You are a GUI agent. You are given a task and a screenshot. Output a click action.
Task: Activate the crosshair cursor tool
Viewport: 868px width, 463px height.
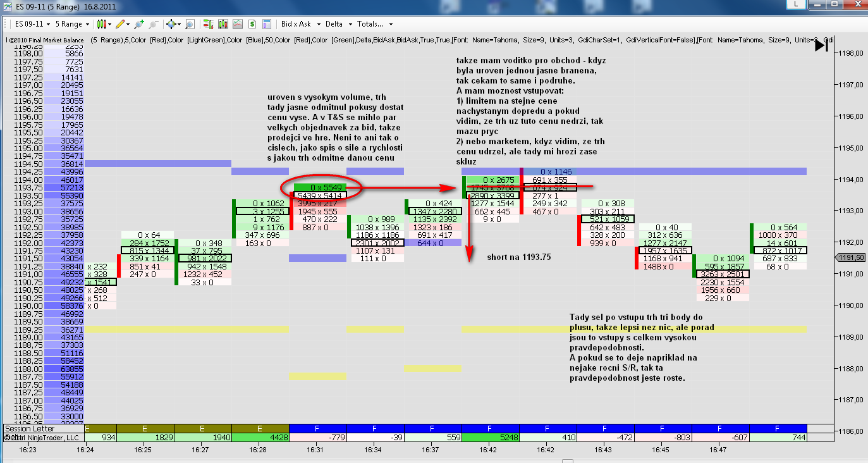point(170,24)
